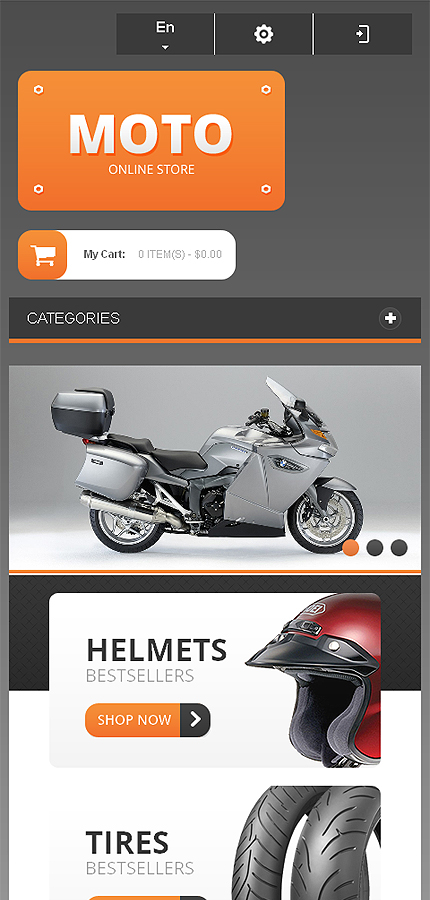Click the orange shopping cart icon

pos(42,255)
